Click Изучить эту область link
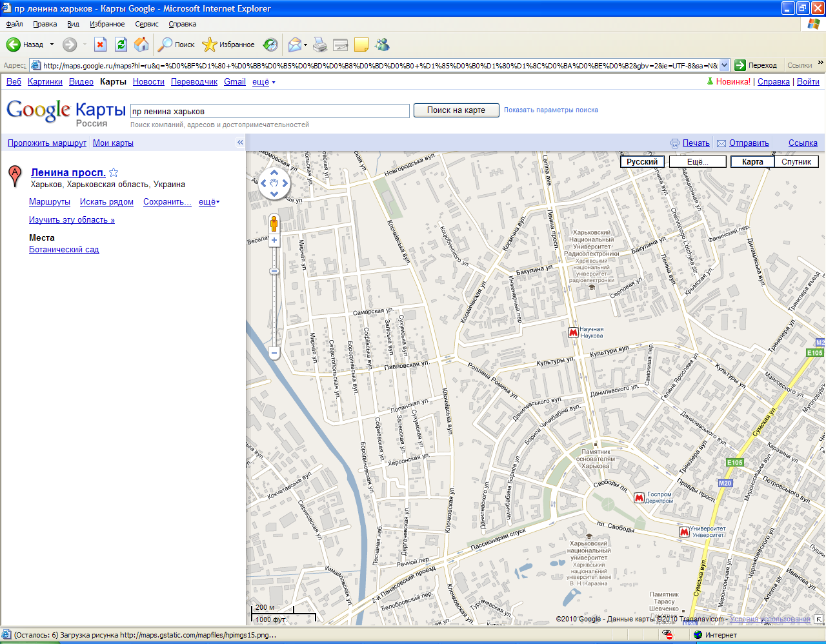This screenshot has height=644, width=826. 72,220
